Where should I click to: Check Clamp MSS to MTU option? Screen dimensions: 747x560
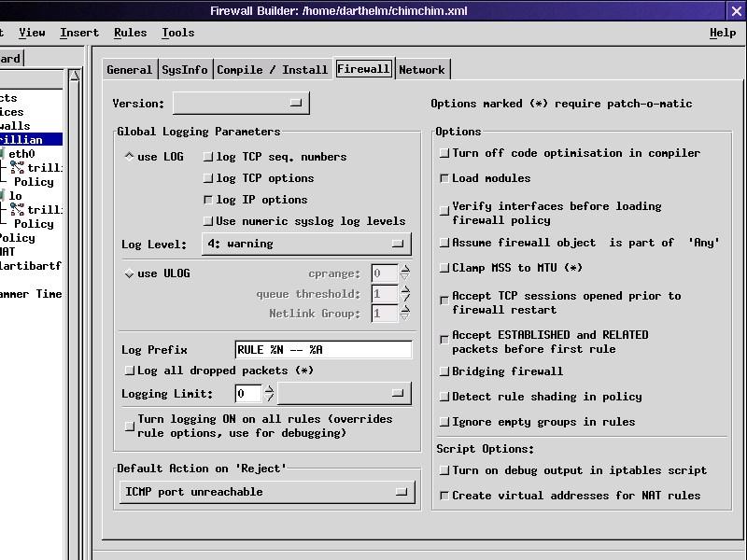click(x=444, y=268)
